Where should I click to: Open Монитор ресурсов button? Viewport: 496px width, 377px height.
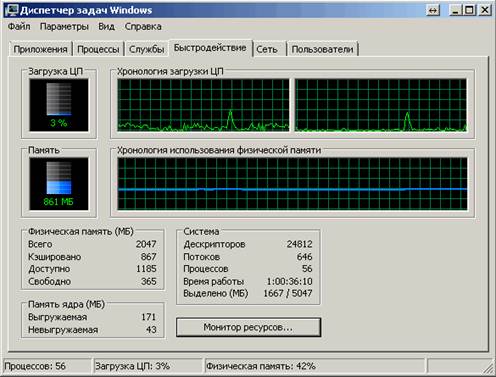coord(248,327)
